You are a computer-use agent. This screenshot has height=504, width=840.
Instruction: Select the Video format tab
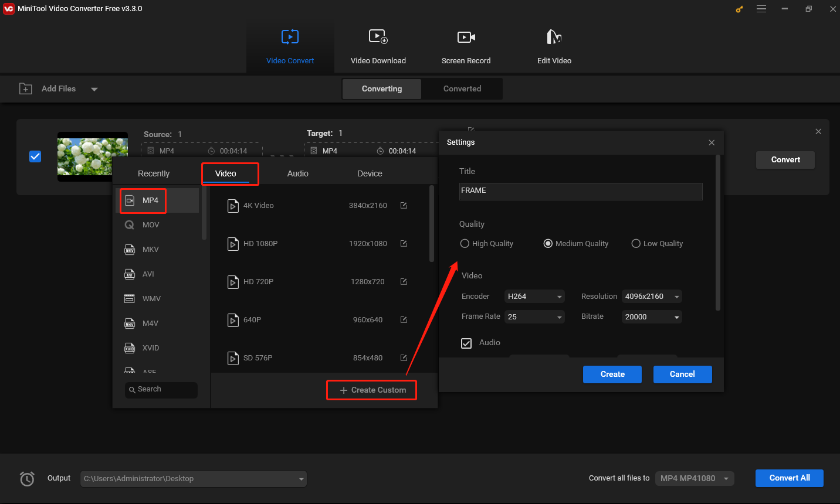[226, 173]
